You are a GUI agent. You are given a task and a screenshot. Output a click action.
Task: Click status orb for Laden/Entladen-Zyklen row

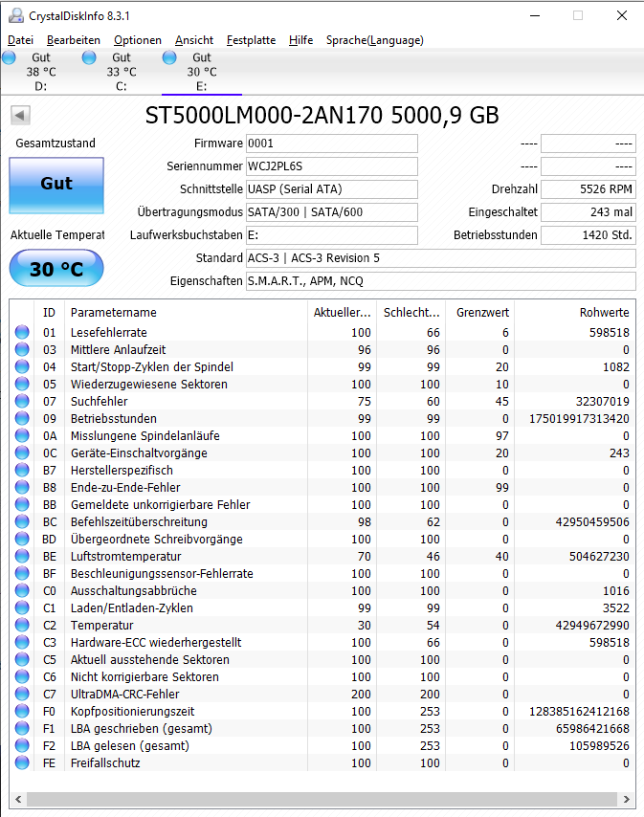pos(22,607)
